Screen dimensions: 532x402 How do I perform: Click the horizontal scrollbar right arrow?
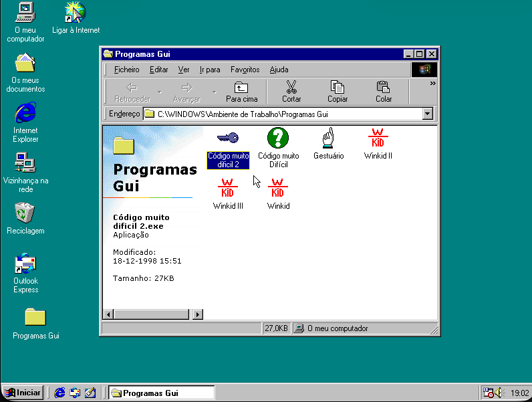click(x=197, y=314)
